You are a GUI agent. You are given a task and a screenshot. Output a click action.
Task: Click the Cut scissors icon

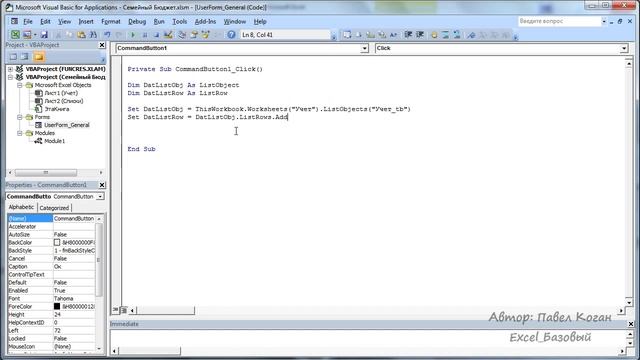tap(58, 35)
